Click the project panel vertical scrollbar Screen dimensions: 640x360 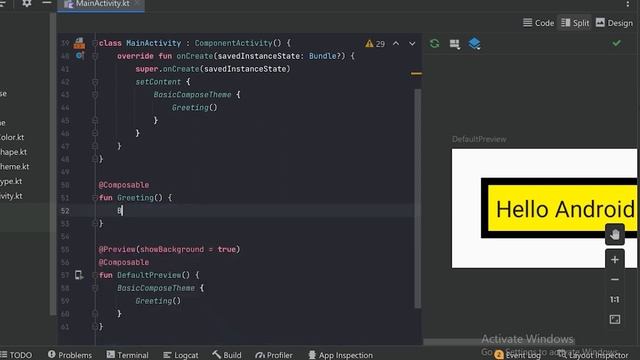pyautogui.click(x=53, y=164)
